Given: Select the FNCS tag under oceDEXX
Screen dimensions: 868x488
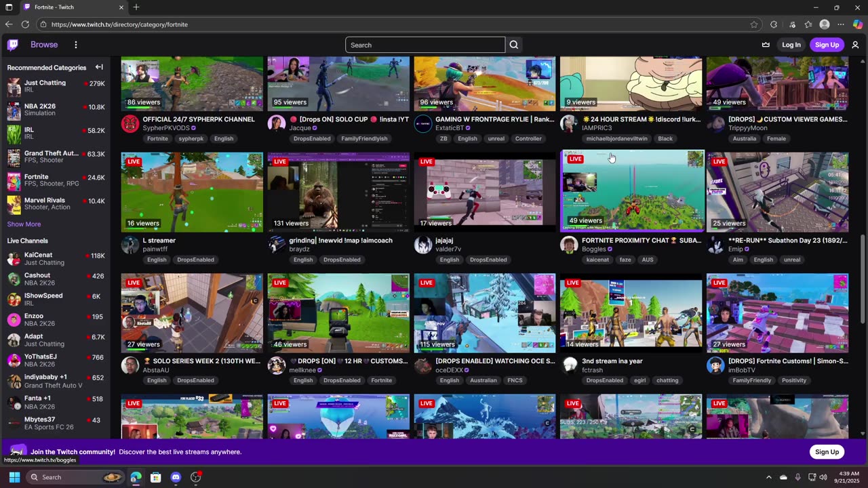Looking at the screenshot, I should pos(515,380).
